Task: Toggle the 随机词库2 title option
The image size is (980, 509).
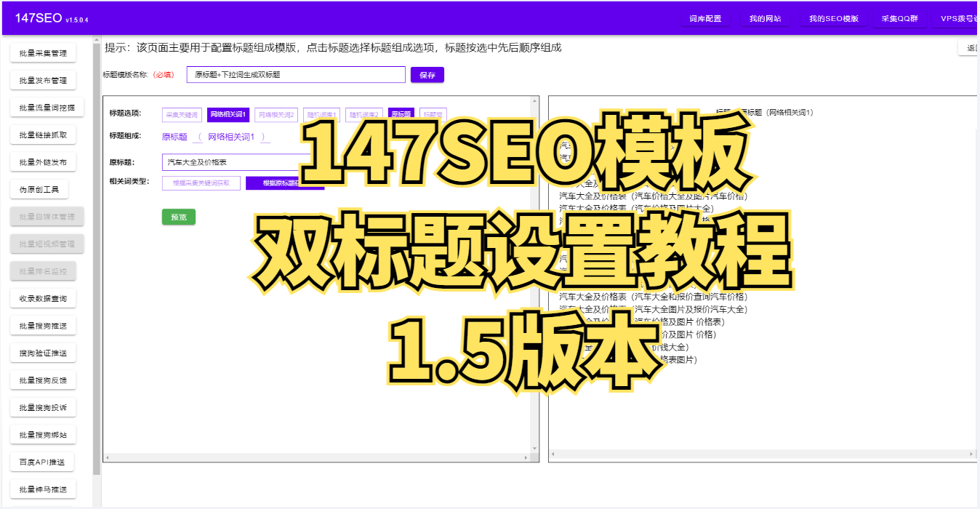Action: [364, 115]
